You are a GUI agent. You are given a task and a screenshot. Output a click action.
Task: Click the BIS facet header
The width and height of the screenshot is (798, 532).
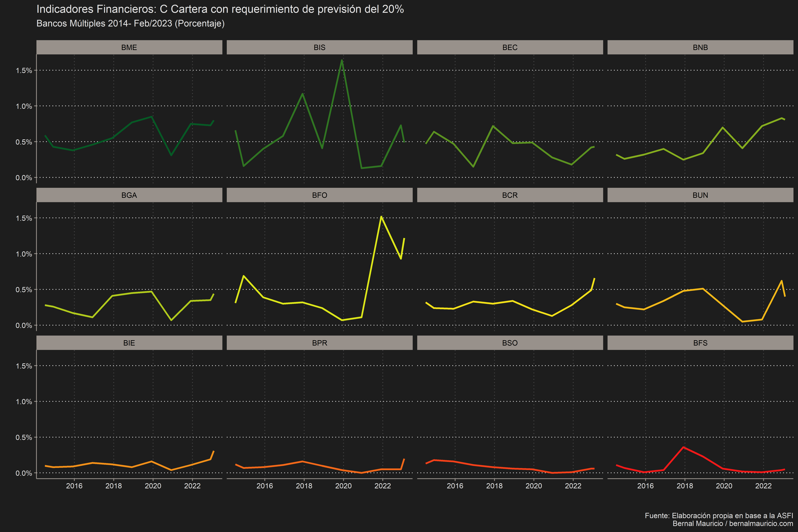pyautogui.click(x=320, y=47)
